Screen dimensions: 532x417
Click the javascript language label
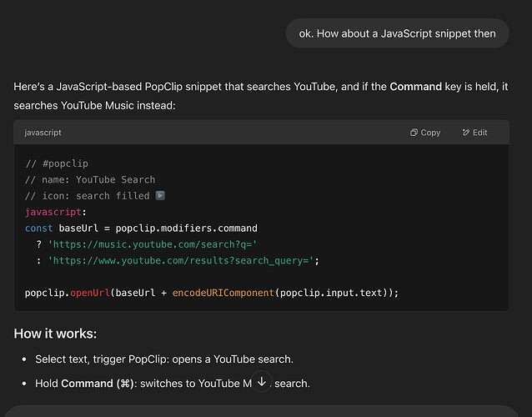[x=43, y=133]
